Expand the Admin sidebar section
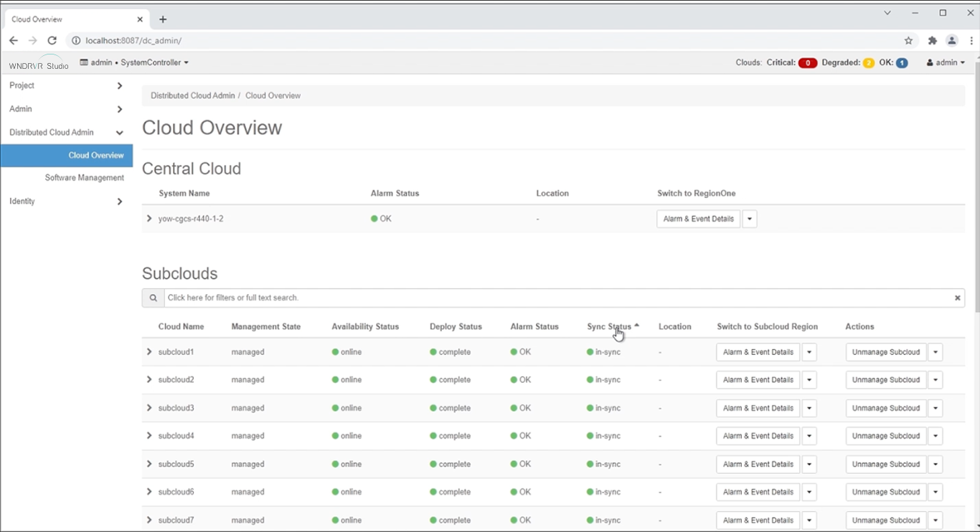Image resolution: width=980 pixels, height=532 pixels. [x=66, y=109]
